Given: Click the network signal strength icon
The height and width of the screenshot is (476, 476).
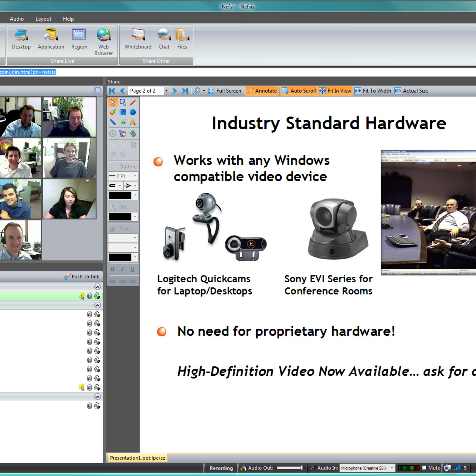Looking at the screenshot, I should [x=456, y=468].
